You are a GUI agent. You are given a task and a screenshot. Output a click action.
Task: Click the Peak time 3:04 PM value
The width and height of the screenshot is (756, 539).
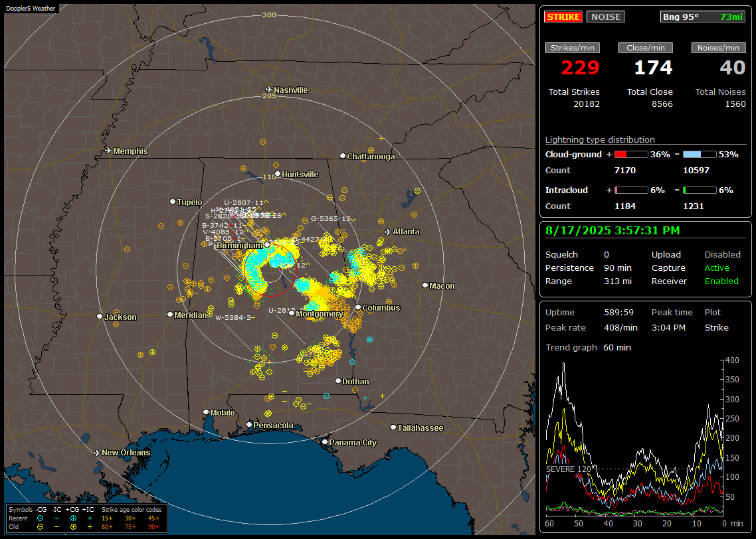point(668,327)
